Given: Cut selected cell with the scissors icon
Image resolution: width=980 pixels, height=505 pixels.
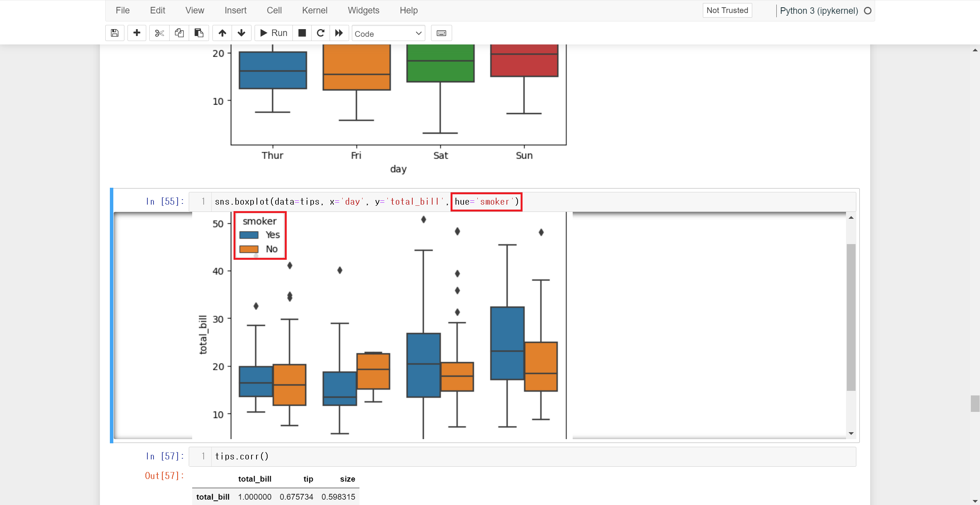Looking at the screenshot, I should point(159,33).
